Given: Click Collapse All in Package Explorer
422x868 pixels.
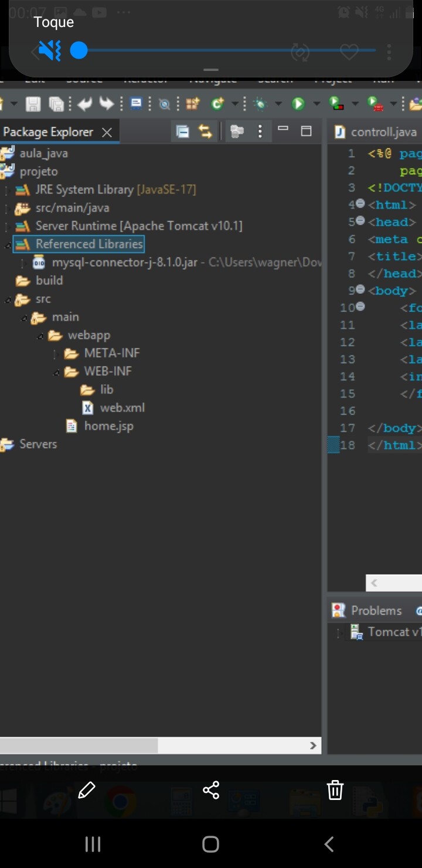Looking at the screenshot, I should pos(183,132).
